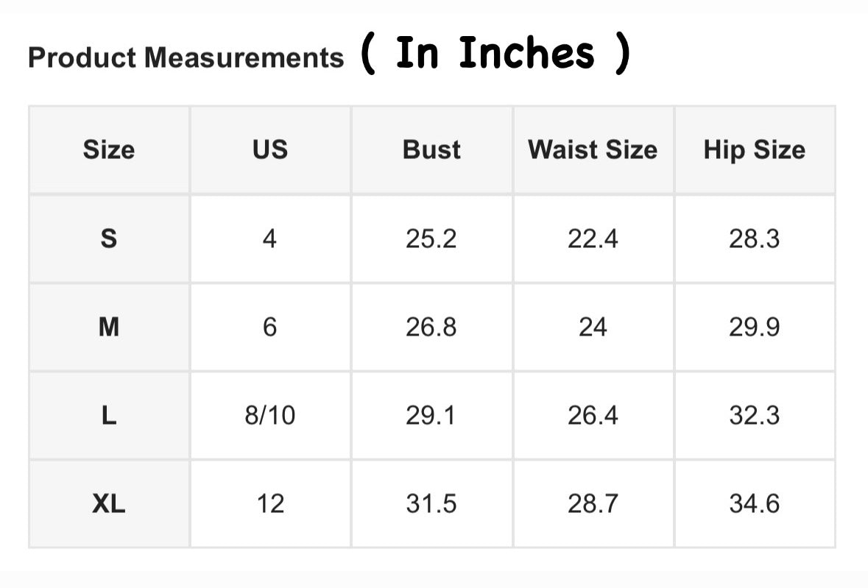Select the L size row label
Screen dimensions: 868x588
point(109,416)
